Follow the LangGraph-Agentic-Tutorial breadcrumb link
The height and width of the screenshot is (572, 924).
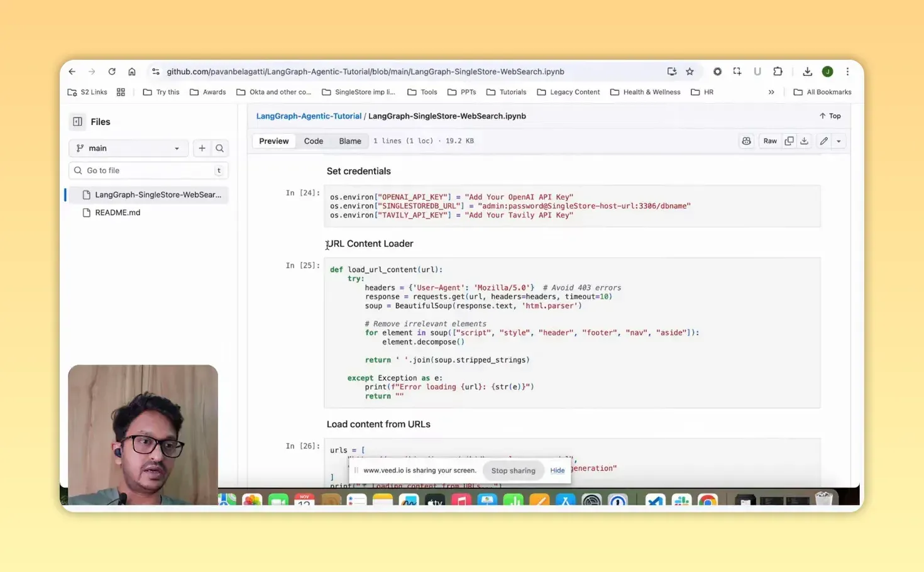(309, 116)
